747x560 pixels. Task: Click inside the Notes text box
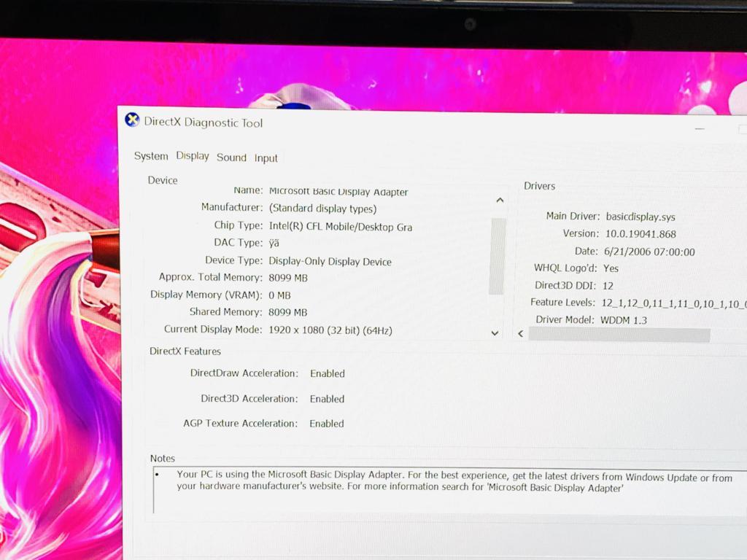click(449, 491)
